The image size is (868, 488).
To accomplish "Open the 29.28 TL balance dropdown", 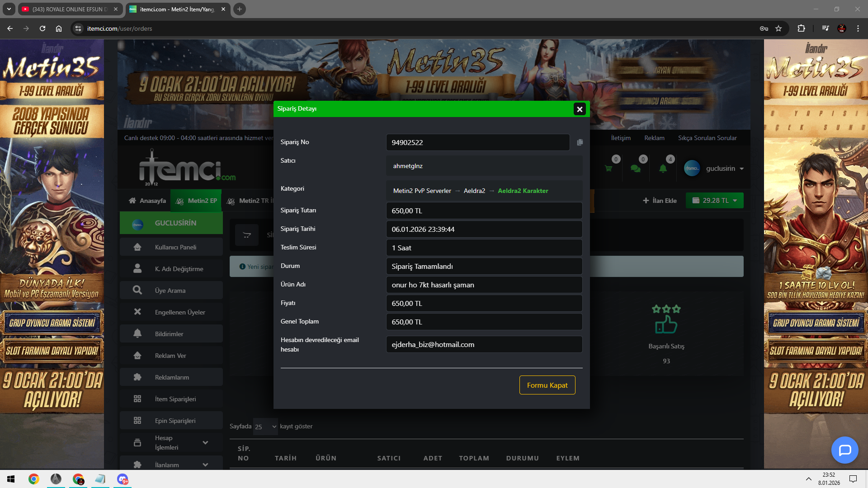I will tap(714, 201).
